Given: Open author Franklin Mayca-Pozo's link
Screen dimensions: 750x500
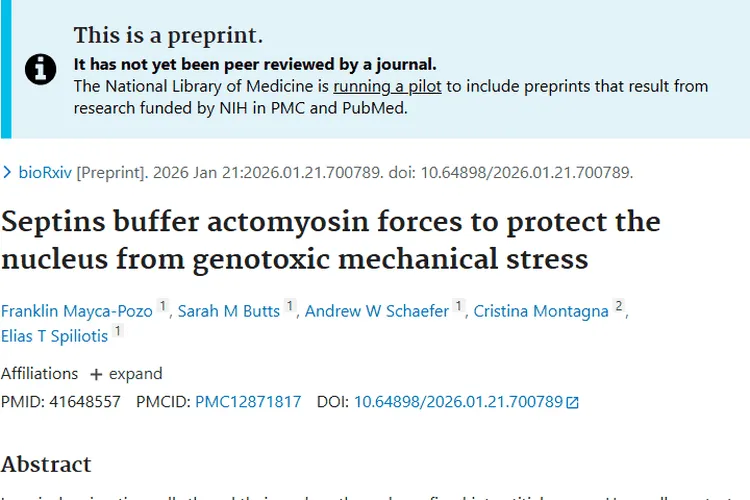Looking at the screenshot, I should 77,311.
